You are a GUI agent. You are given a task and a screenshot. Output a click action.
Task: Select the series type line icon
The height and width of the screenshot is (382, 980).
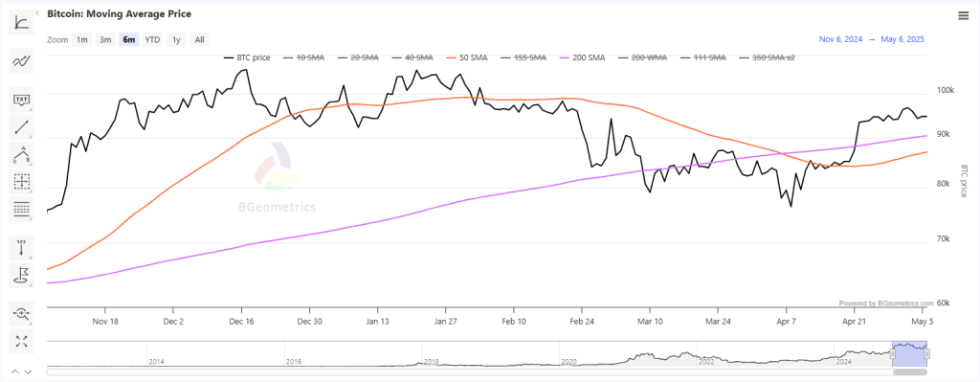click(x=22, y=60)
